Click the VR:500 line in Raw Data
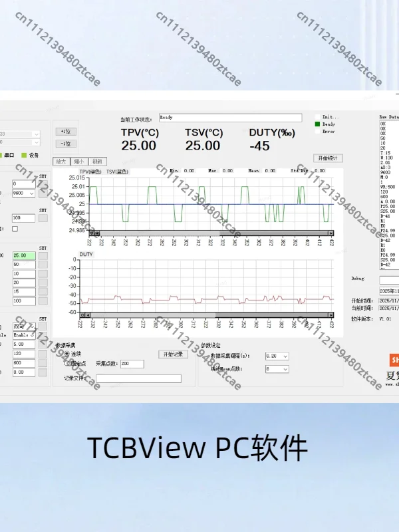399x532 pixels. point(388,187)
